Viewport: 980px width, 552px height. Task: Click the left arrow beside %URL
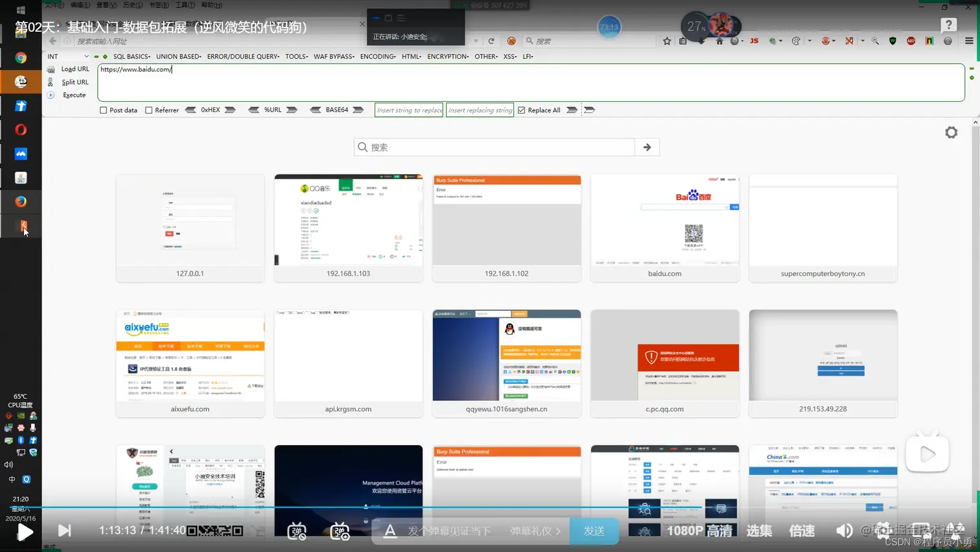(254, 110)
